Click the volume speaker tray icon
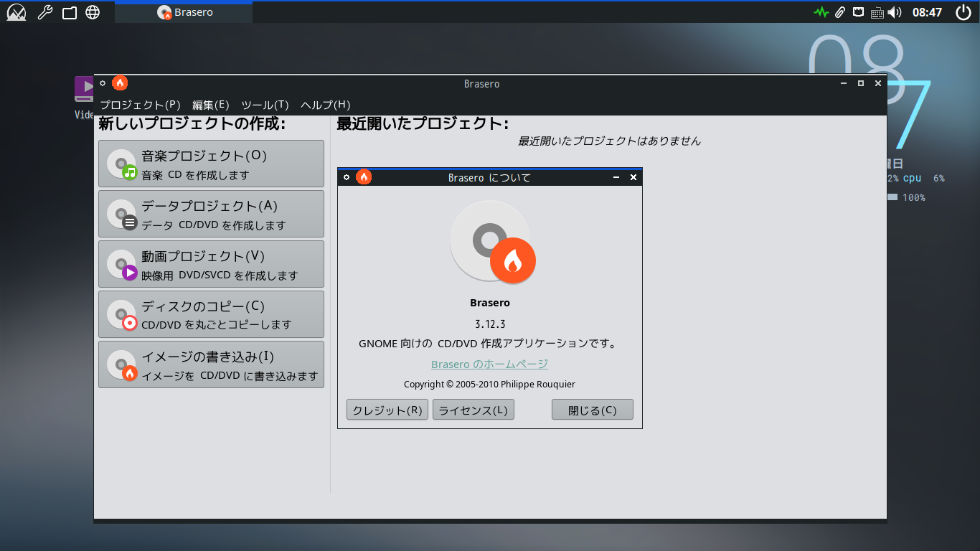 tap(895, 12)
